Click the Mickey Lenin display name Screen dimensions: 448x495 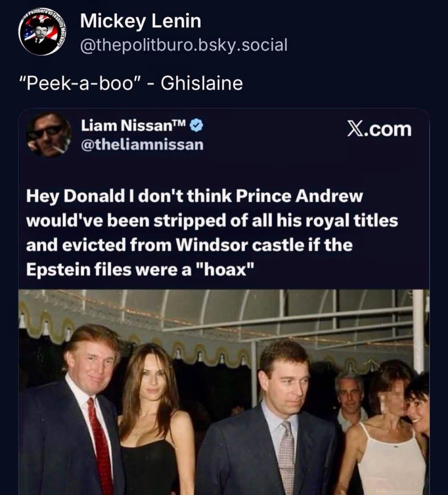pyautogui.click(x=140, y=21)
